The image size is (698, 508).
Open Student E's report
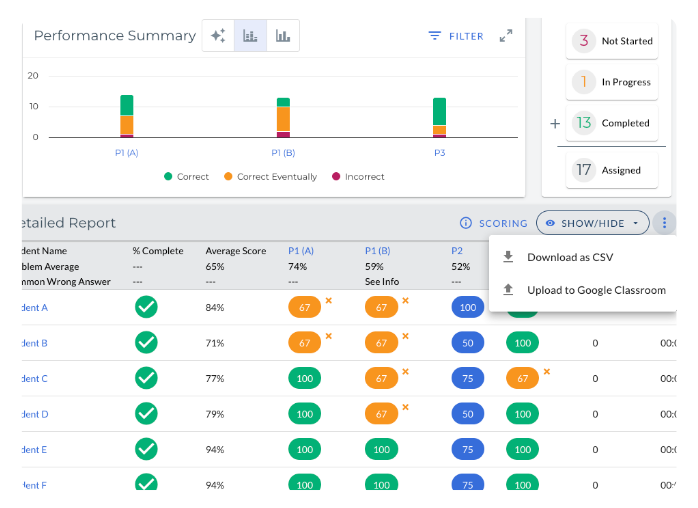34,450
